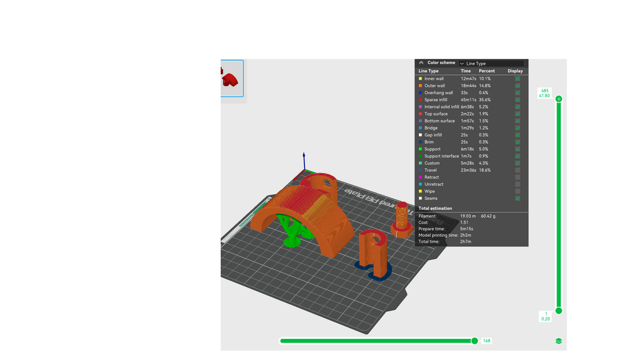Screen dimensions: 644x362
Task: Enable Travel line display checkbox
Action: (x=518, y=170)
